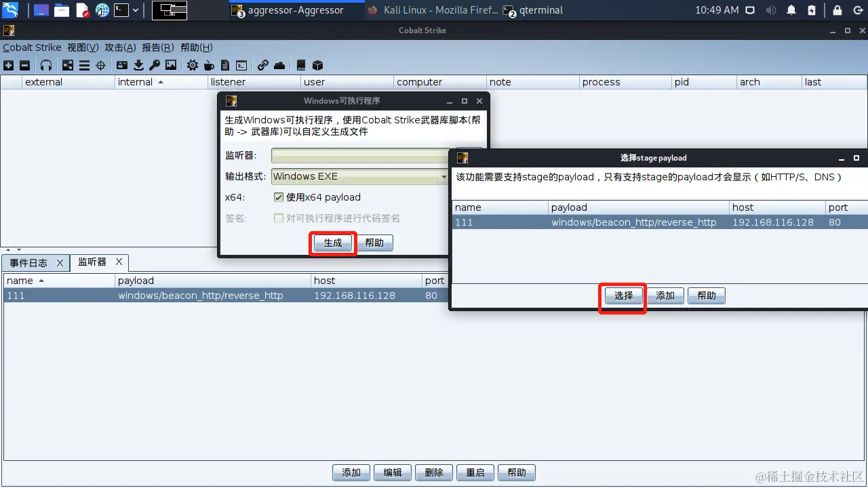This screenshot has height=488, width=868.
Task: Expand the terminal launcher dropdown arrow in panel
Action: pos(136,10)
